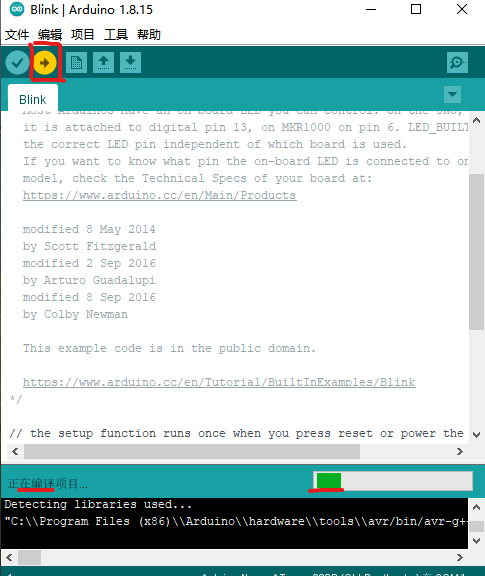Close the Arduino window

click(462, 9)
